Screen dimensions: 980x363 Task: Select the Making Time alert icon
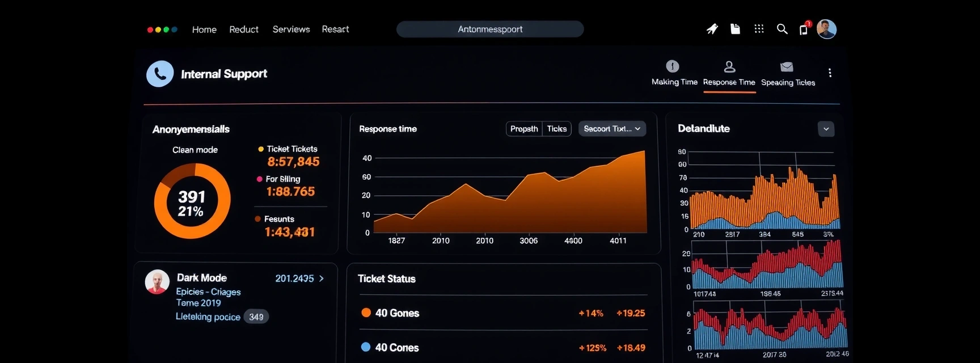point(673,66)
